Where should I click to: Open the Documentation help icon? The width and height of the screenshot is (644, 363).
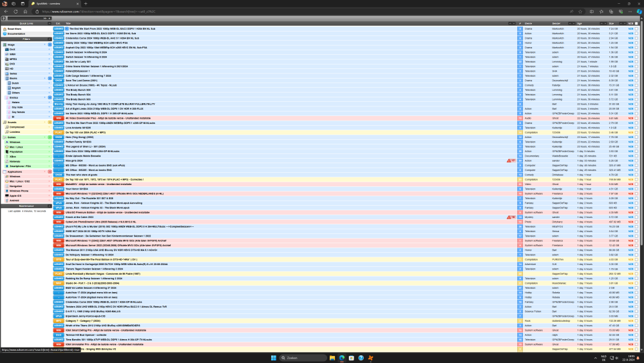point(5,34)
